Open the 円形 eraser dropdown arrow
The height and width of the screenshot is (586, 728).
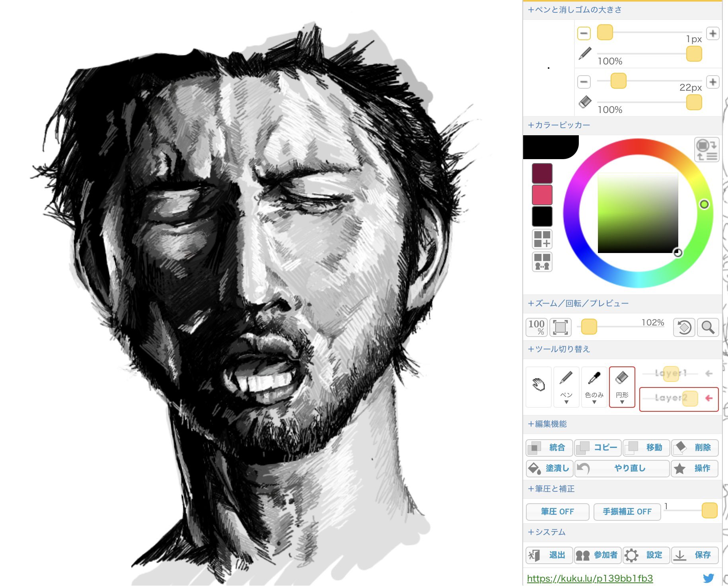tap(622, 402)
